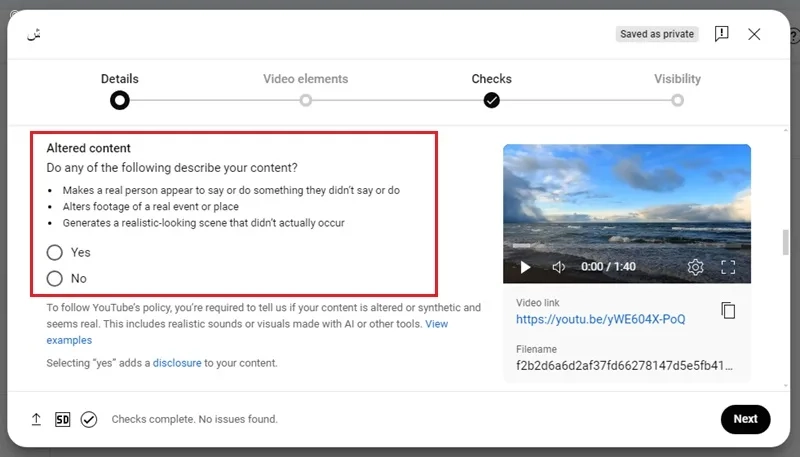Open the View examples link
Image resolution: width=800 pixels, height=457 pixels.
247,332
